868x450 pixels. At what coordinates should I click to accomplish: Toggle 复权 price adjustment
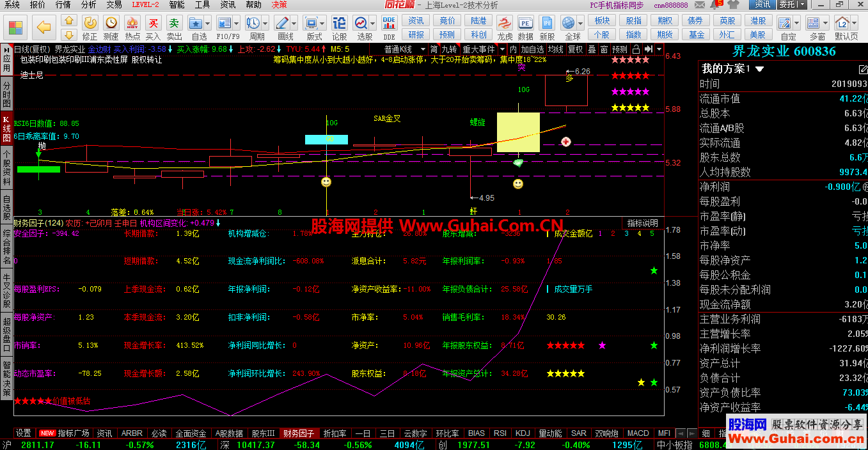(576, 49)
